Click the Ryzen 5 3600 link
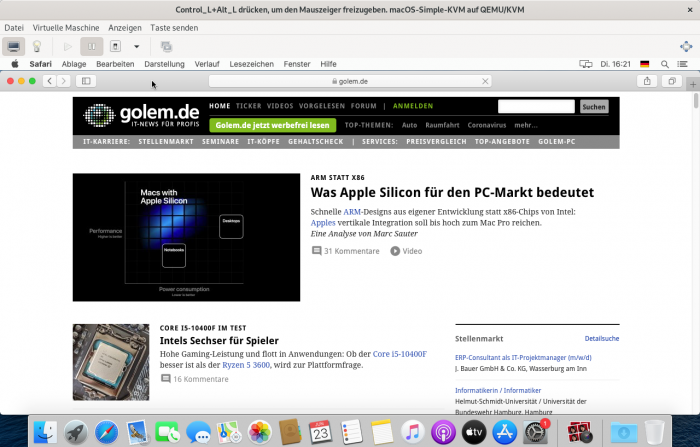This screenshot has height=447, width=700. tap(246, 365)
